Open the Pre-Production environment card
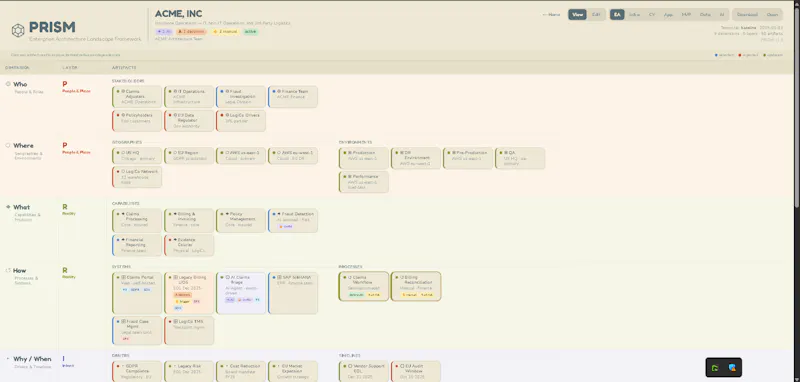800x382 pixels. click(468, 158)
